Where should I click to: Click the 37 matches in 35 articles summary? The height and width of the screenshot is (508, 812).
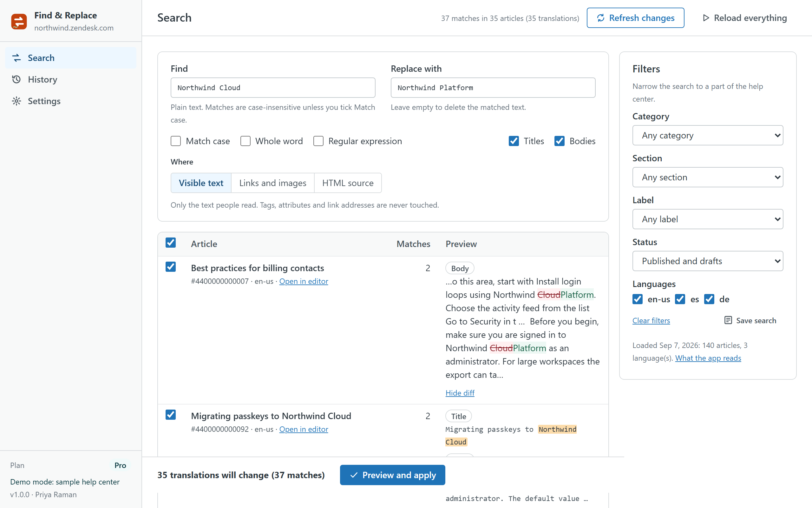tap(510, 18)
